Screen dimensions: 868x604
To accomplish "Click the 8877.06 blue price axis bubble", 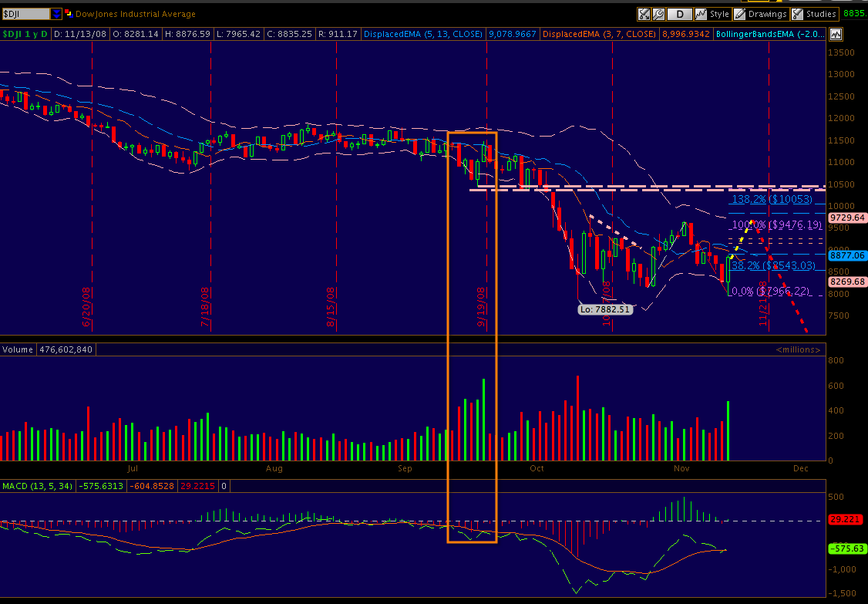I will pyautogui.click(x=847, y=255).
